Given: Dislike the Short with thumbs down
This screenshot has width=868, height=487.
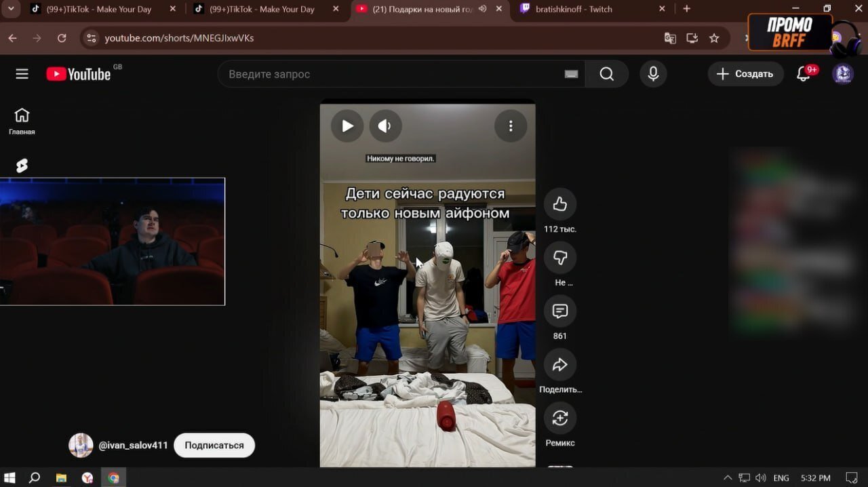Looking at the screenshot, I should point(559,258).
